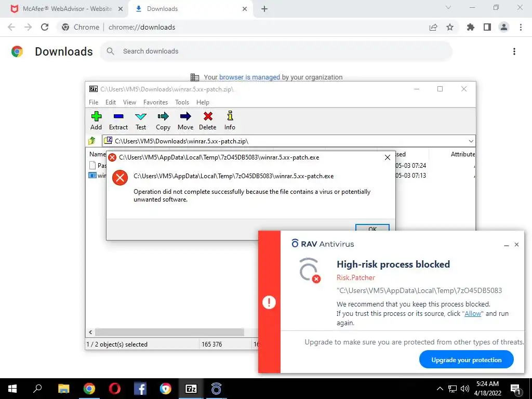The image size is (532, 399).
Task: Click the Attributes column header in 7-Zip
Action: click(x=463, y=154)
